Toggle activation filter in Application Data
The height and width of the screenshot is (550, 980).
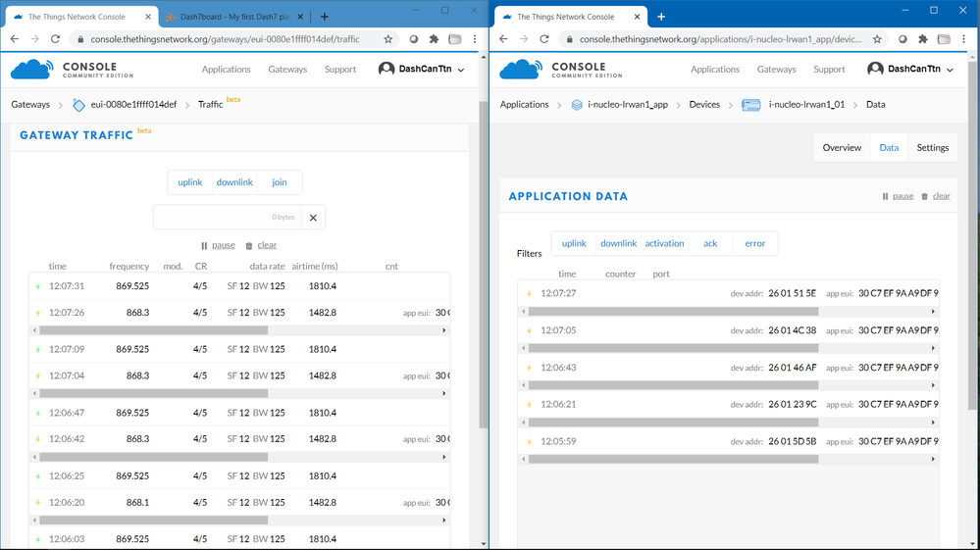tap(664, 243)
